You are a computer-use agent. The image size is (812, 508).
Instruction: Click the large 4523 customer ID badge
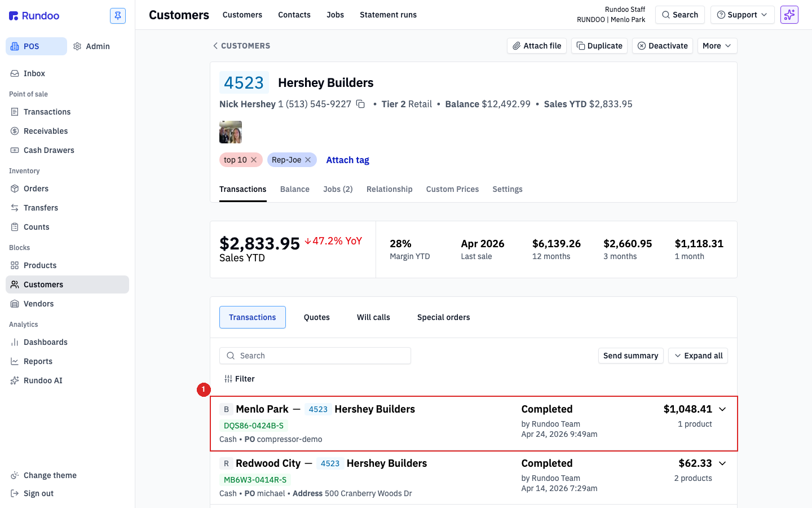pos(244,83)
